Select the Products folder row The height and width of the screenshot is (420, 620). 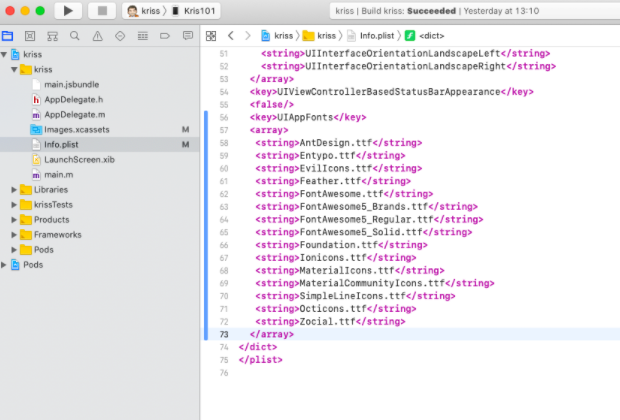pos(100,219)
